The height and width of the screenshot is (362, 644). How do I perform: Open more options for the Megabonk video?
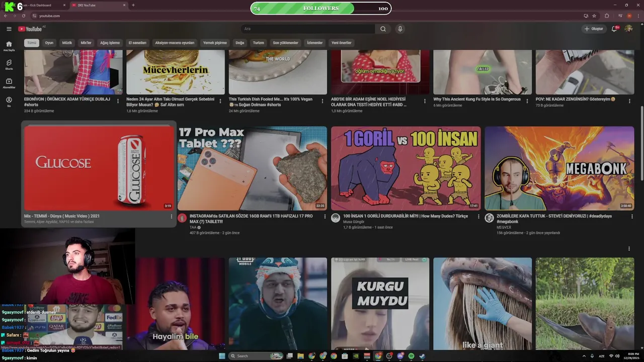(632, 217)
